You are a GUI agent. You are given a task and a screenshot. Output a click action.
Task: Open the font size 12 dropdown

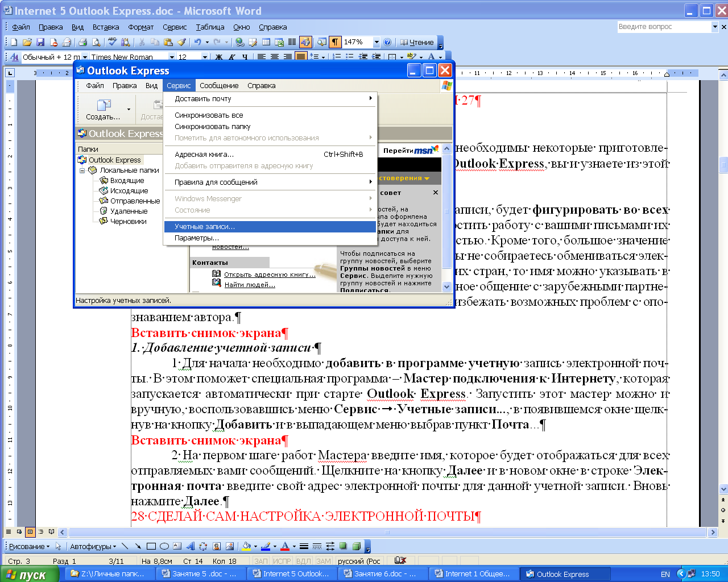coord(205,57)
